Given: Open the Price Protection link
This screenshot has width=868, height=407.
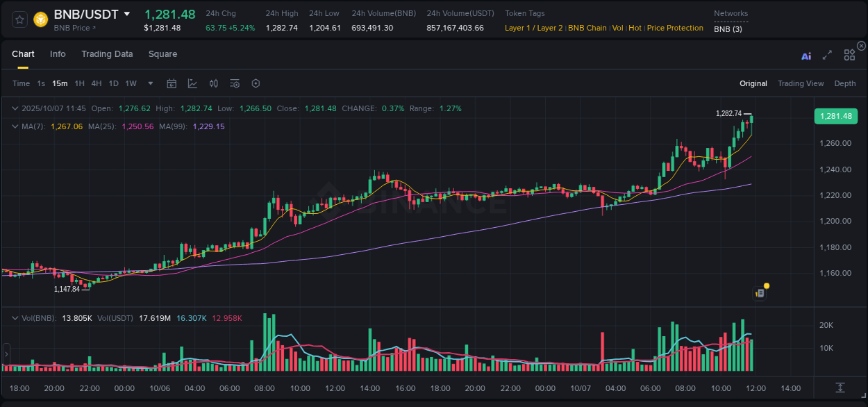Looking at the screenshot, I should (x=675, y=28).
